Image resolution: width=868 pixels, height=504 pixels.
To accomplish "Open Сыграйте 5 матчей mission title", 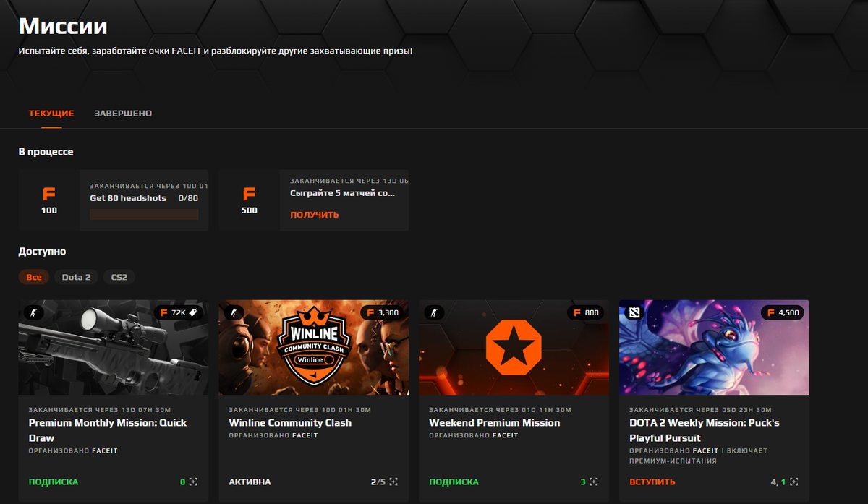I will (x=343, y=194).
